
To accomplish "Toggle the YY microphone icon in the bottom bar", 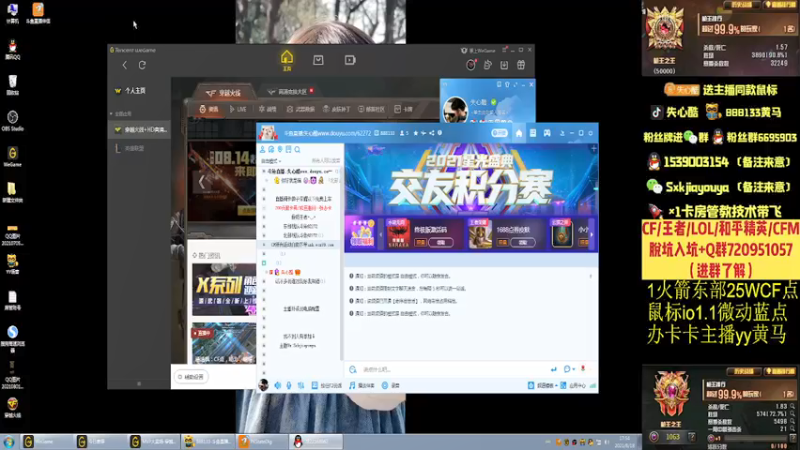I will [x=289, y=386].
